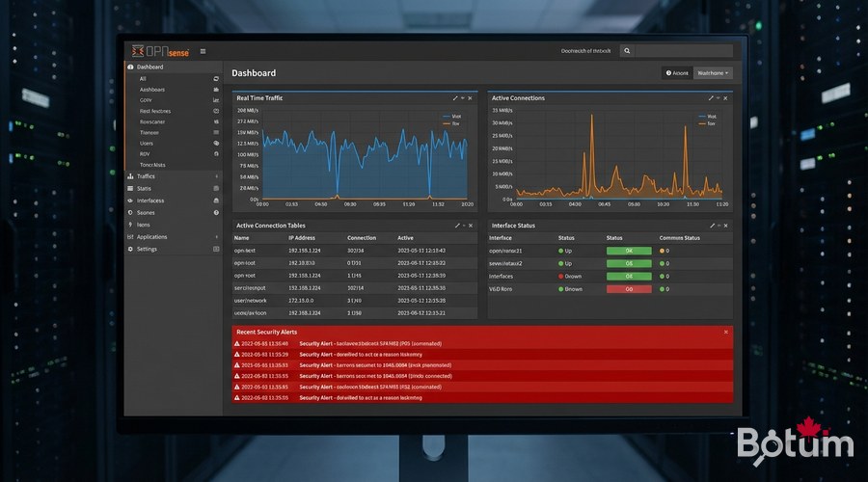The image size is (868, 482).
Task: Sort by the IP Address column header
Action: 302,238
